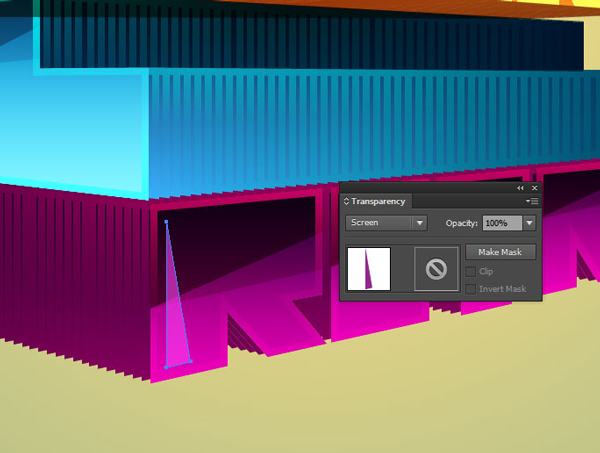
Task: Click the bottom-left anchor point of selected triangle
Action: coord(166,367)
